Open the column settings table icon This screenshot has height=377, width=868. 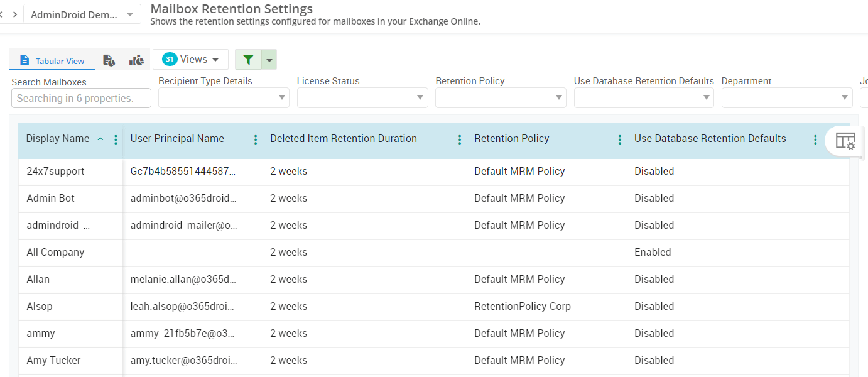point(845,141)
